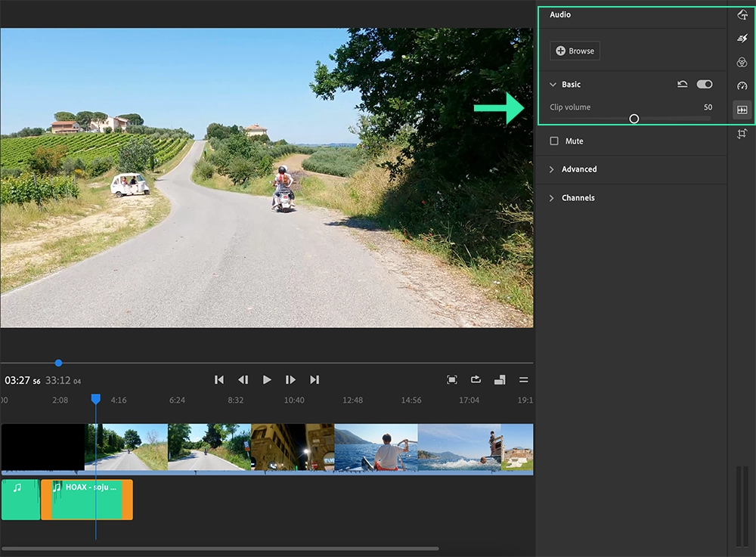Viewport: 756px width, 557px height.
Task: Select the Audio panel icon
Action: [x=743, y=109]
